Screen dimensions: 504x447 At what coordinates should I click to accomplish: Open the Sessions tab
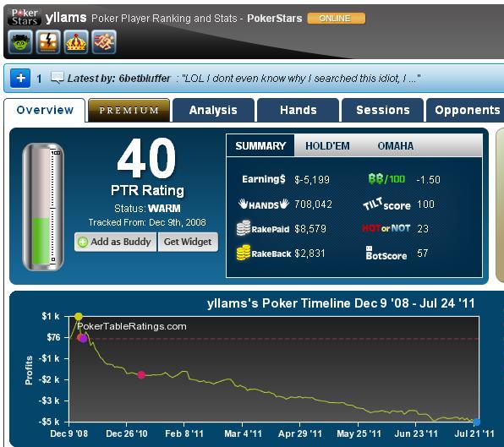[x=382, y=110]
